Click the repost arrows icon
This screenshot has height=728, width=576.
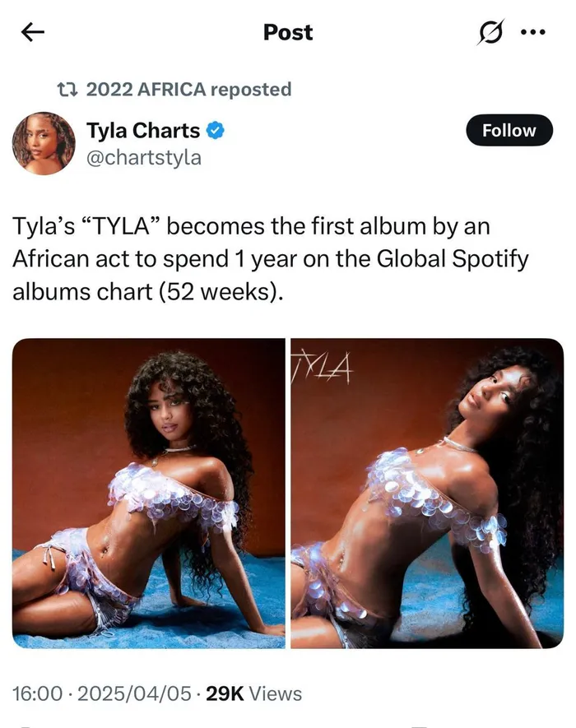pyautogui.click(x=67, y=89)
